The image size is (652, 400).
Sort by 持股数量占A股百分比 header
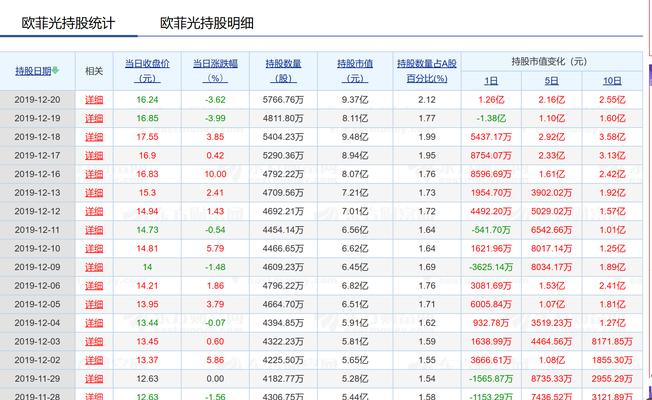click(427, 71)
